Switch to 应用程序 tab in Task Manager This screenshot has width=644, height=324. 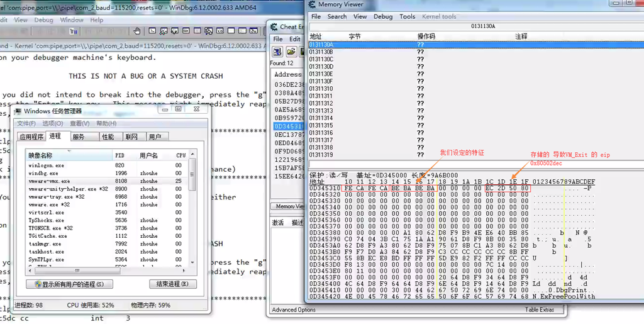point(31,137)
